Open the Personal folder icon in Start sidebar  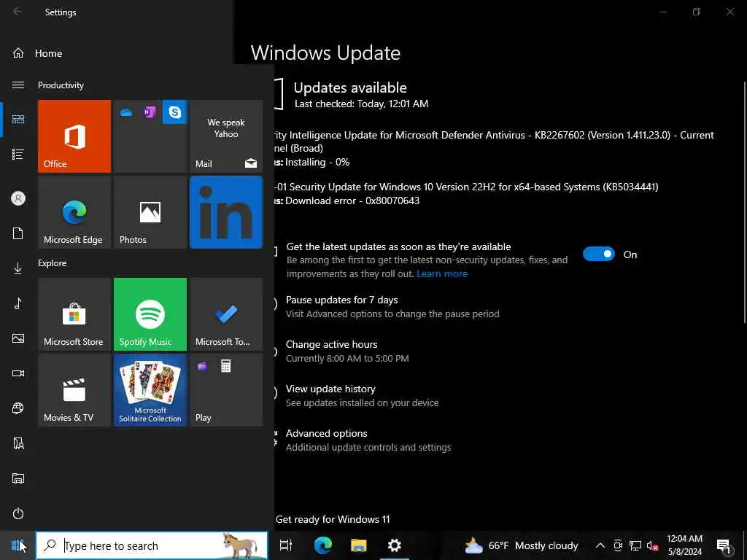(x=18, y=443)
